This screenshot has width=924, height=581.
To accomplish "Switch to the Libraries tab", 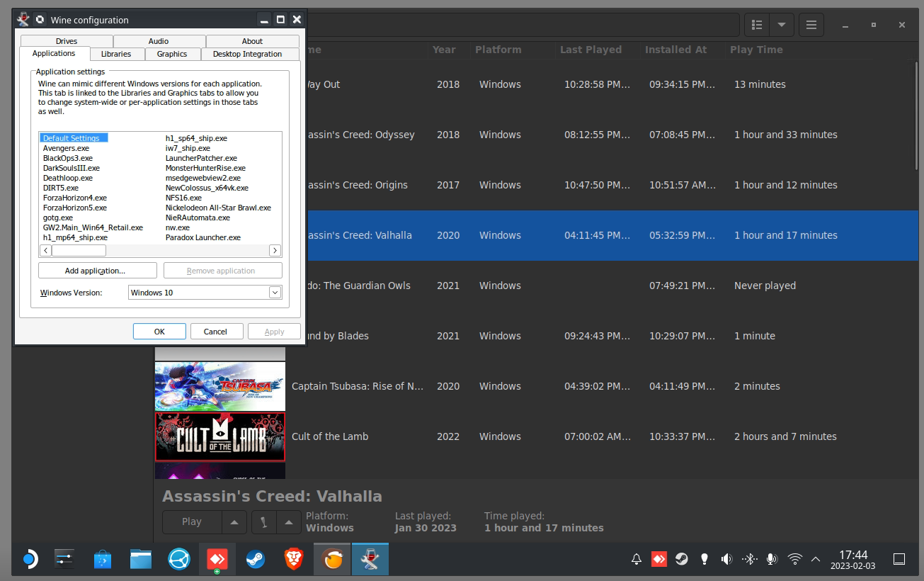I will [x=116, y=54].
